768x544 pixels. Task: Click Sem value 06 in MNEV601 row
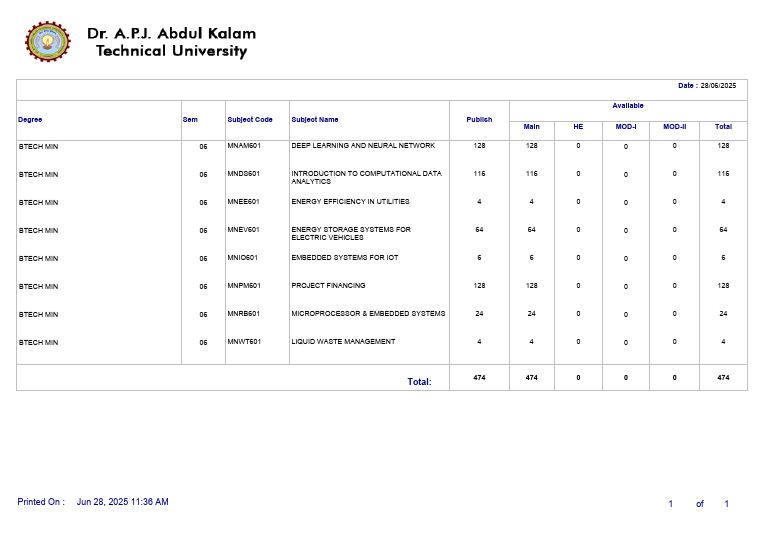(203, 231)
